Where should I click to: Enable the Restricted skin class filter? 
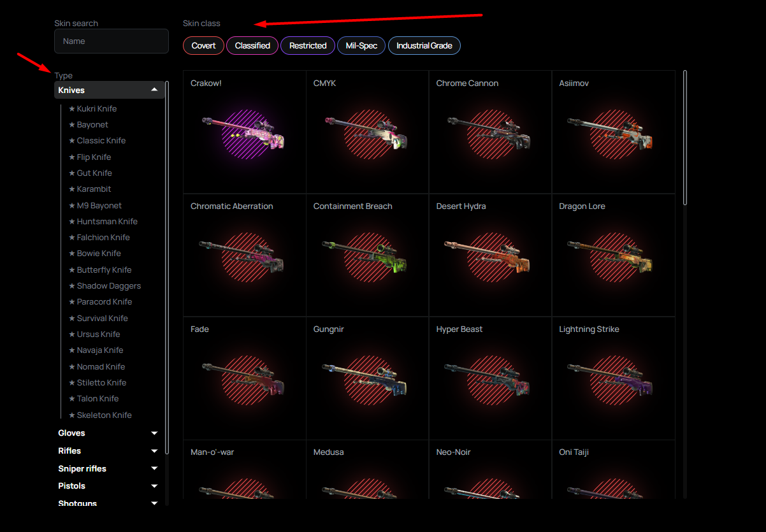point(308,46)
